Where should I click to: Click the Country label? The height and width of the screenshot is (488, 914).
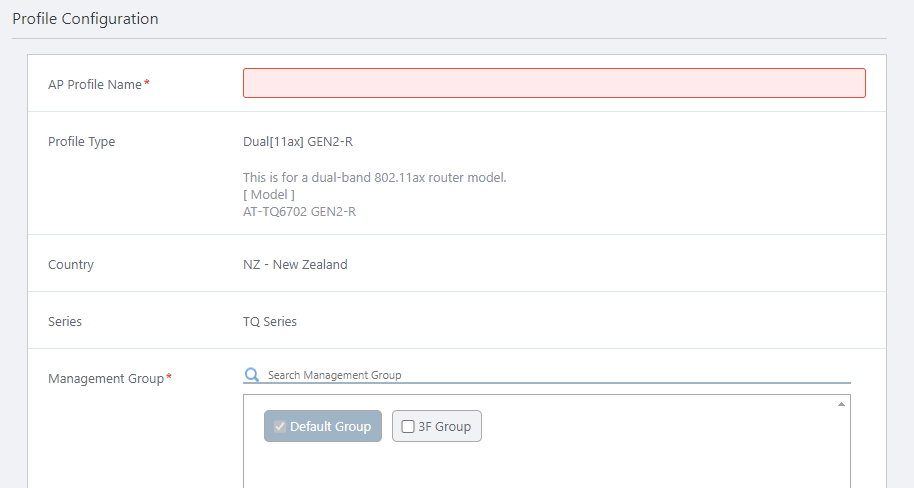click(71, 265)
